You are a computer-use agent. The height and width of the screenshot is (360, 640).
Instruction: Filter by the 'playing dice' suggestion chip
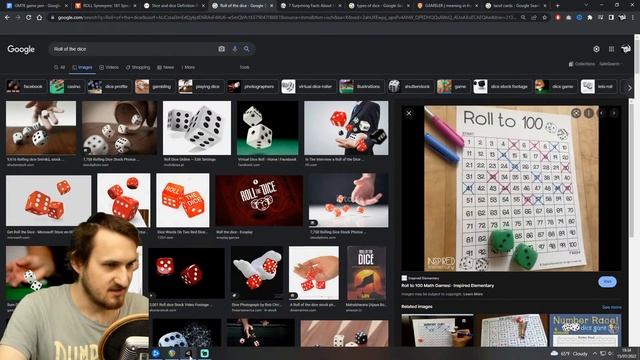200,87
